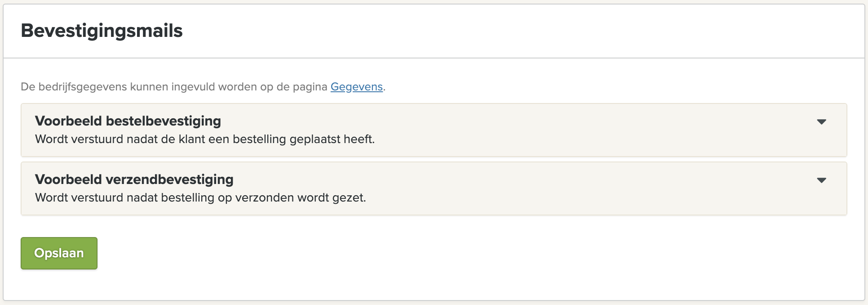Click the word verzendbevestiging in the second heading
The width and height of the screenshot is (868, 305).
(x=169, y=179)
